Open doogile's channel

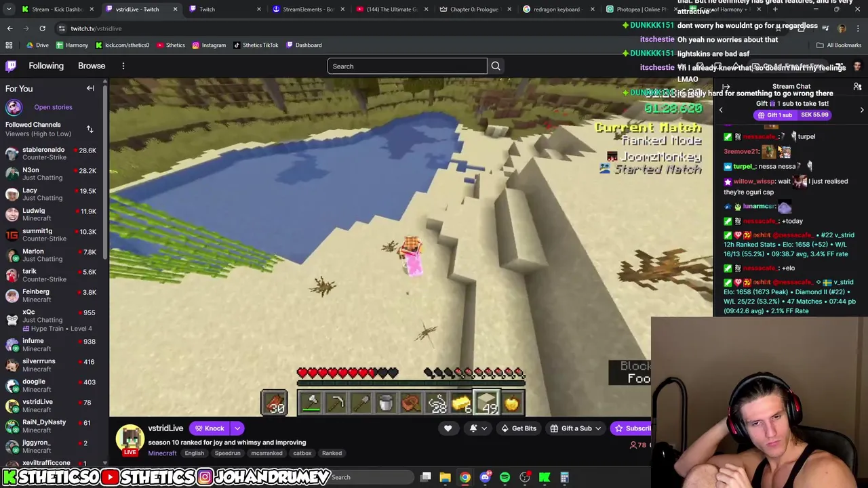click(x=52, y=385)
